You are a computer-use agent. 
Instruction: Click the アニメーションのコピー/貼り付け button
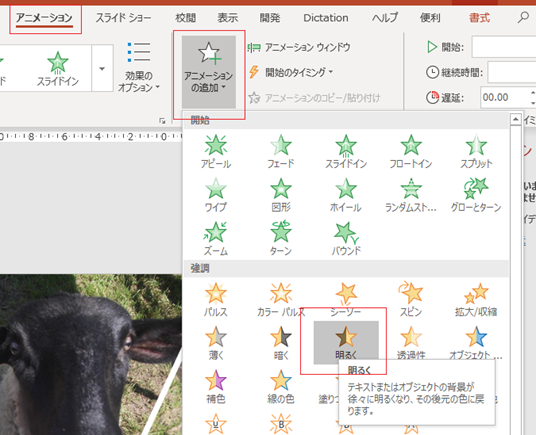coord(314,98)
